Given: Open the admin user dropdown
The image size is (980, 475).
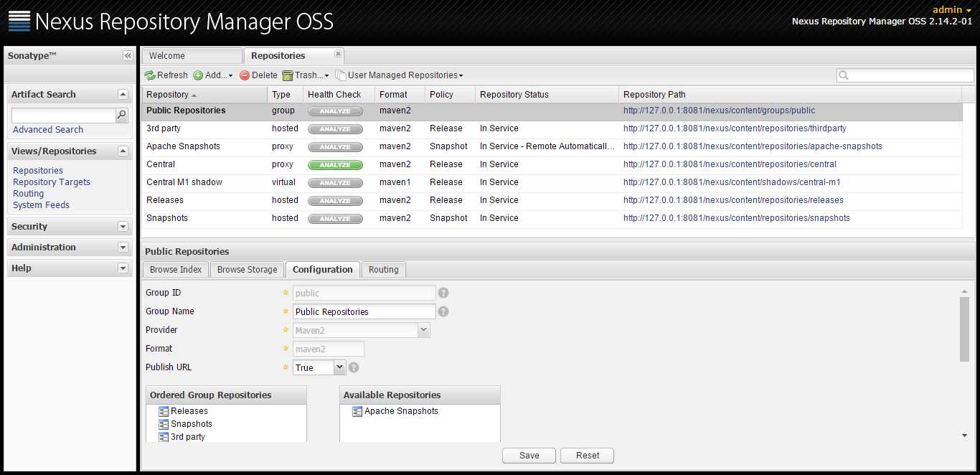Looking at the screenshot, I should pyautogui.click(x=952, y=9).
